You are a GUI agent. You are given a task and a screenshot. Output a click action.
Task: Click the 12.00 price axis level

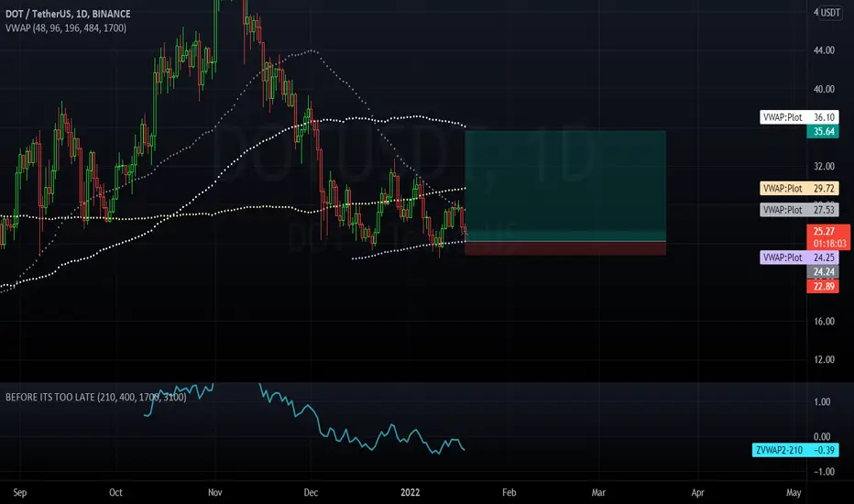(824, 359)
